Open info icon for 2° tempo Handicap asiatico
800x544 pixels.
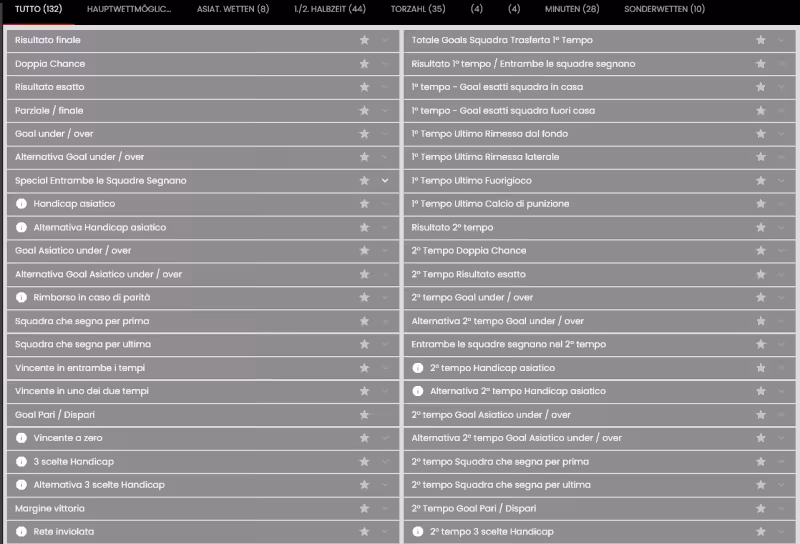tap(418, 367)
